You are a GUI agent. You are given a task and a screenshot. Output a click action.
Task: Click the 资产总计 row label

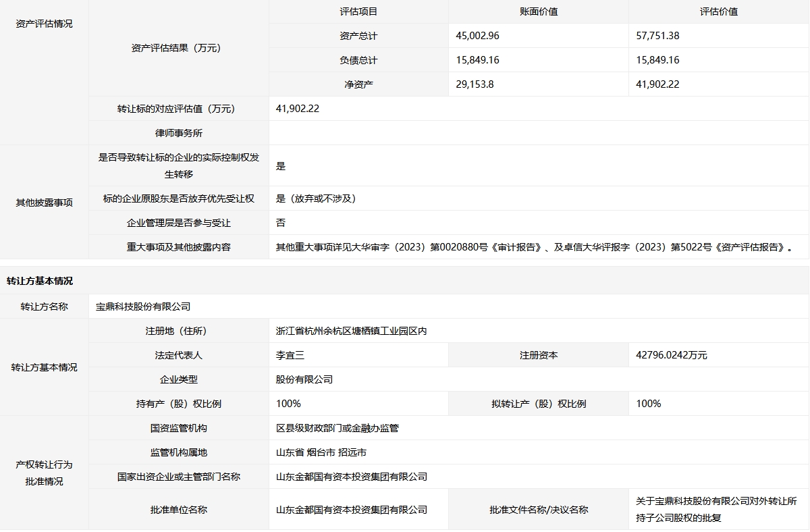click(x=358, y=36)
